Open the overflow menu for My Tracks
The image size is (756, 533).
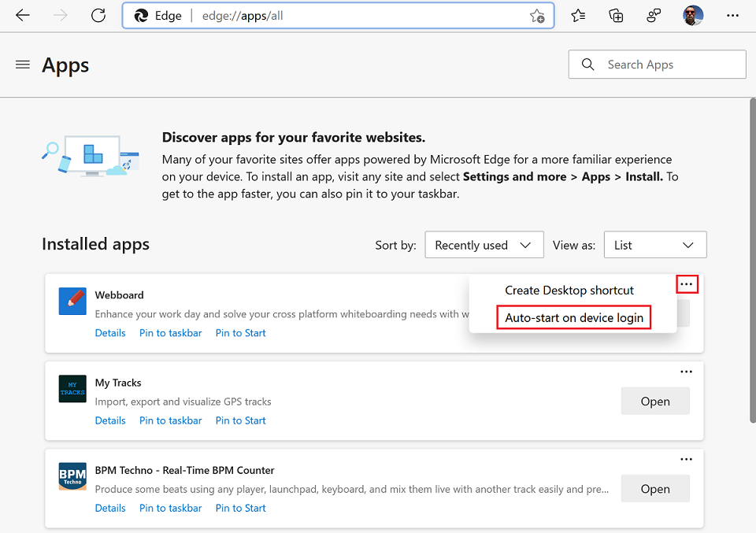click(686, 371)
